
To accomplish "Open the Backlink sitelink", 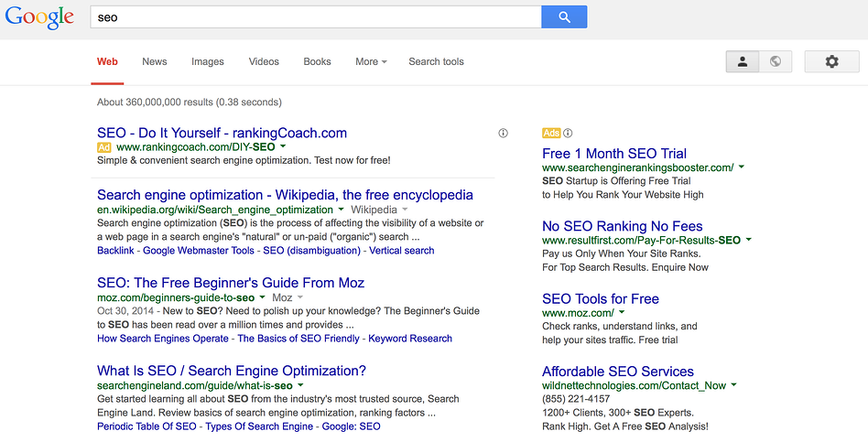I will point(115,251).
